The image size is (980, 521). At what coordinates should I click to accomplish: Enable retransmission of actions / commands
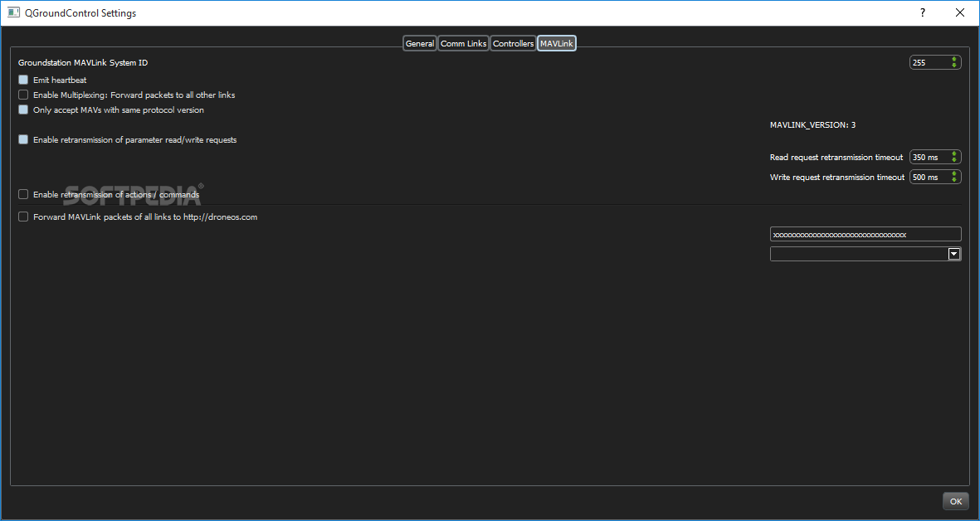[23, 195]
